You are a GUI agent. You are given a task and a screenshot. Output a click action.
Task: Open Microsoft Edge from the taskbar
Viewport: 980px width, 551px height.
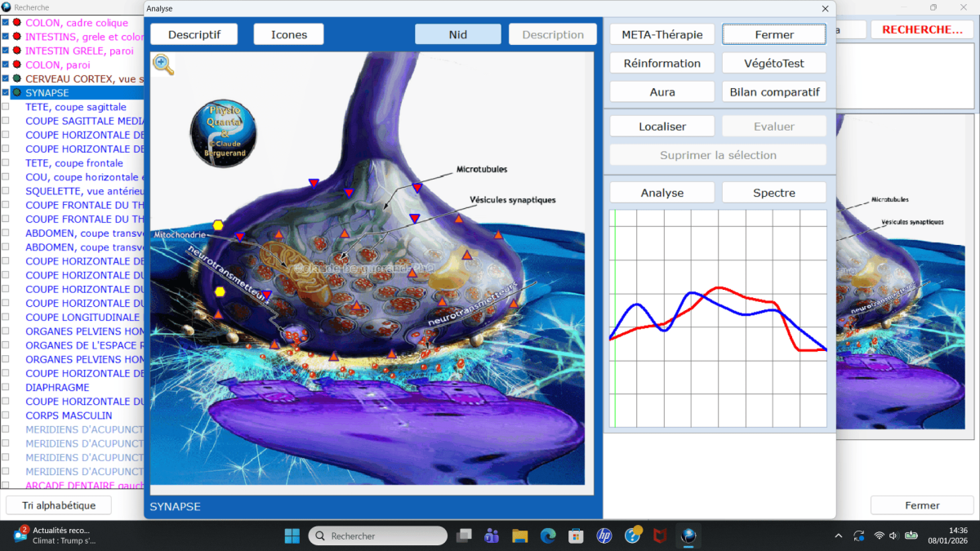coord(548,535)
